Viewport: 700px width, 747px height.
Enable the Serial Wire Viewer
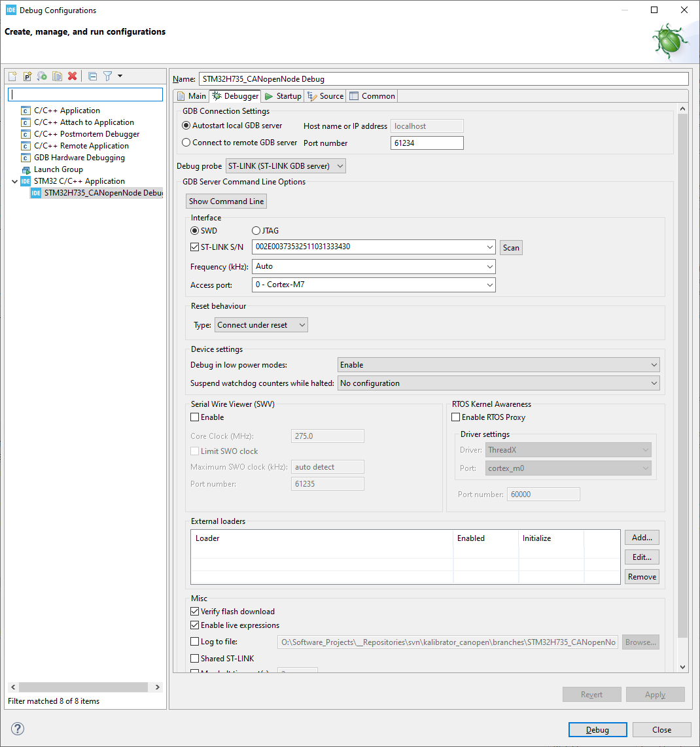pyautogui.click(x=194, y=417)
